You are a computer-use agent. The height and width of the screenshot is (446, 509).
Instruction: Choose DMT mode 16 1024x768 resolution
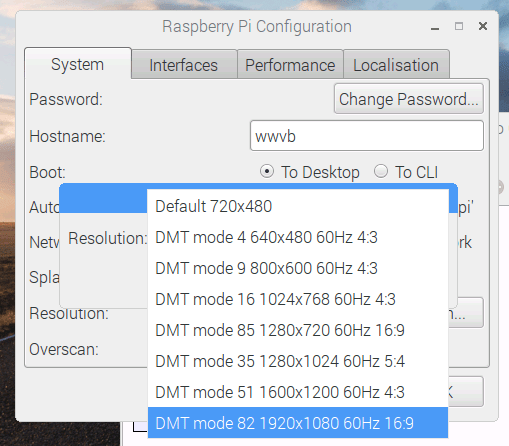[x=298, y=299]
